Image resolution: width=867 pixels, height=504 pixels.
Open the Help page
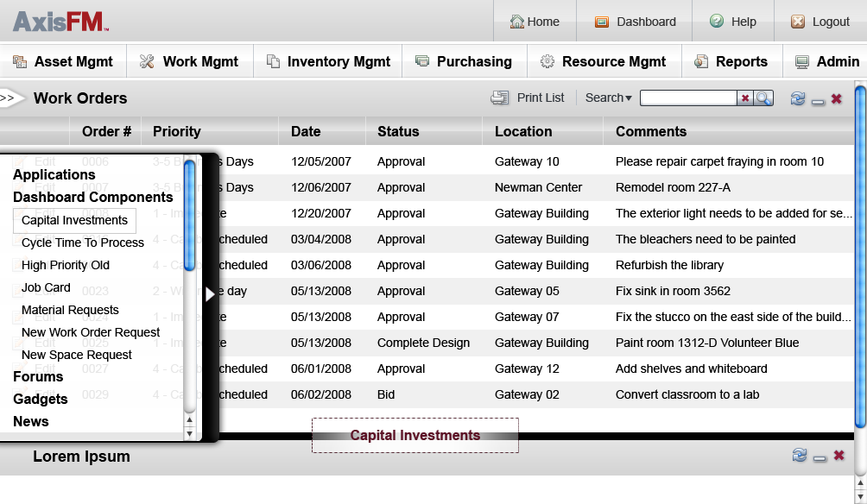click(x=732, y=22)
